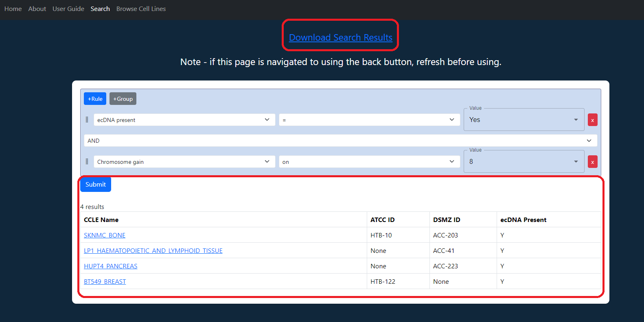Grab the drag handle of Chromosome gain rule
Viewport: 644px width, 322px height.
coord(87,161)
